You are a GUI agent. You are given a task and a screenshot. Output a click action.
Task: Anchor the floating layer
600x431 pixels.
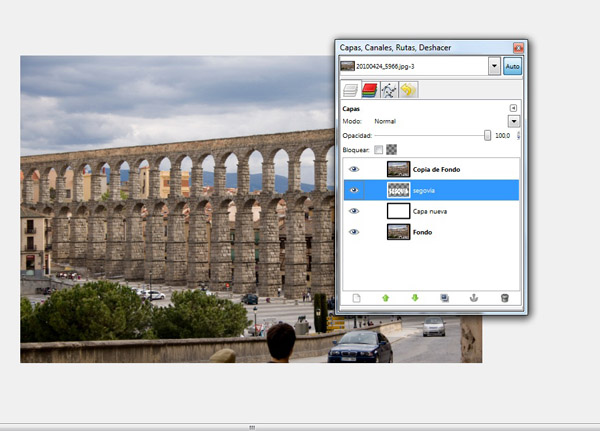(474, 298)
